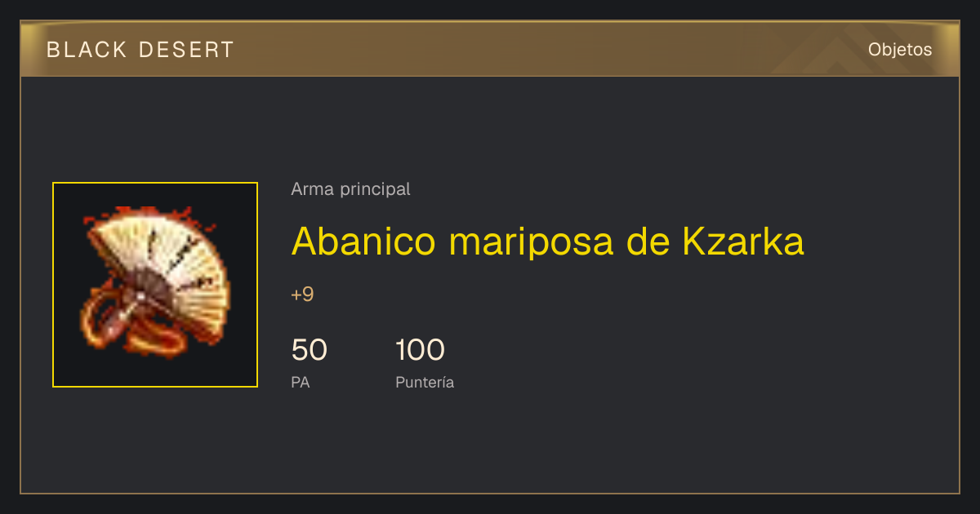Click the 100 Puntería stat value

pyautogui.click(x=420, y=350)
